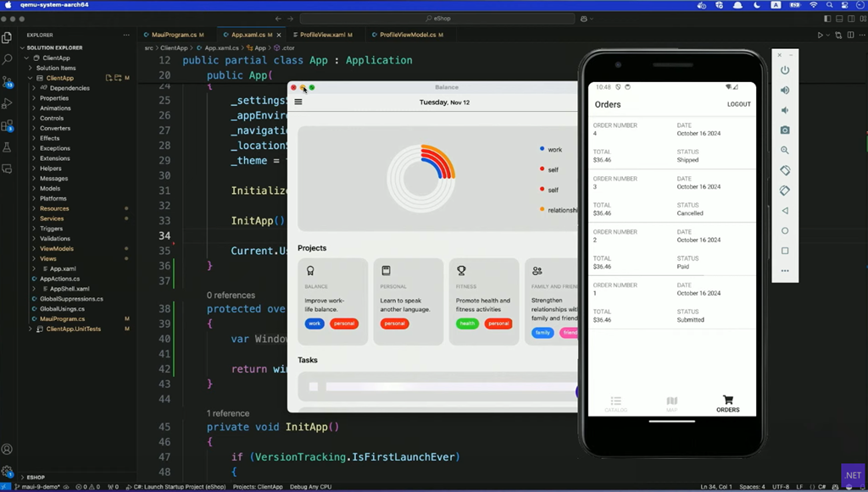Click navigate back arrow in title bar
Screen dimensions: 868x492
coord(278,19)
